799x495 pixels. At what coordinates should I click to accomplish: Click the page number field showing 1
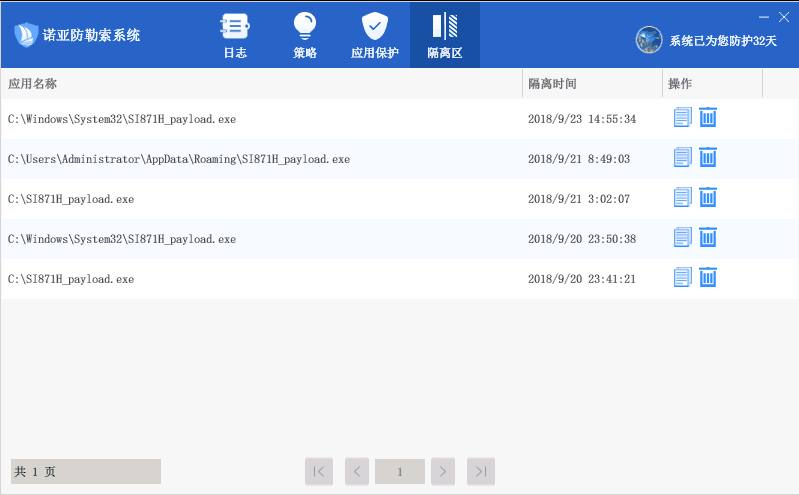point(400,472)
